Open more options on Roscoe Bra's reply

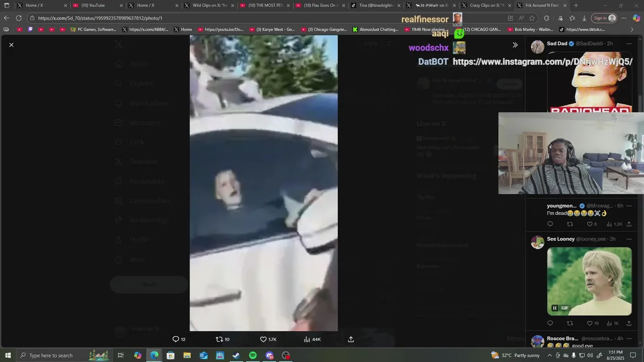coord(628,338)
